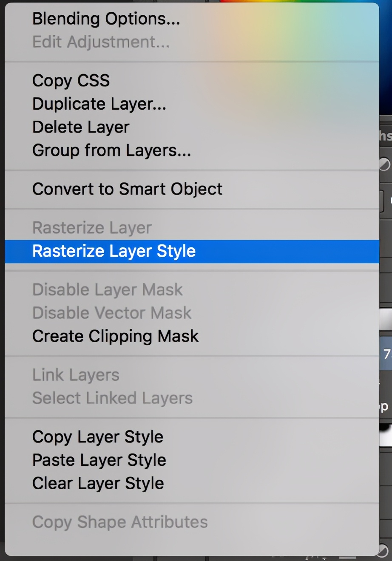Click the circle icon right of Group from Layers
Screen dimensions: 392x561
385,164
